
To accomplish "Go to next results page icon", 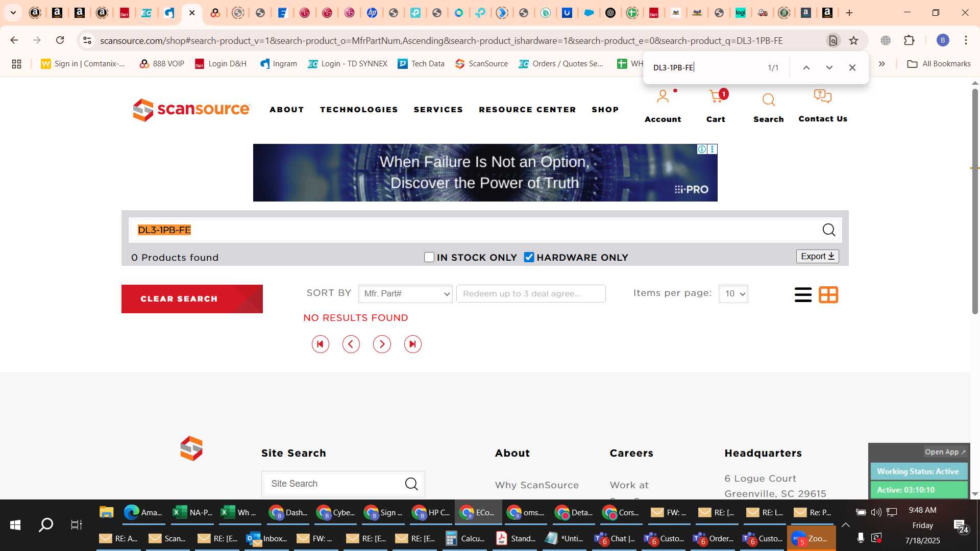I will click(x=382, y=344).
